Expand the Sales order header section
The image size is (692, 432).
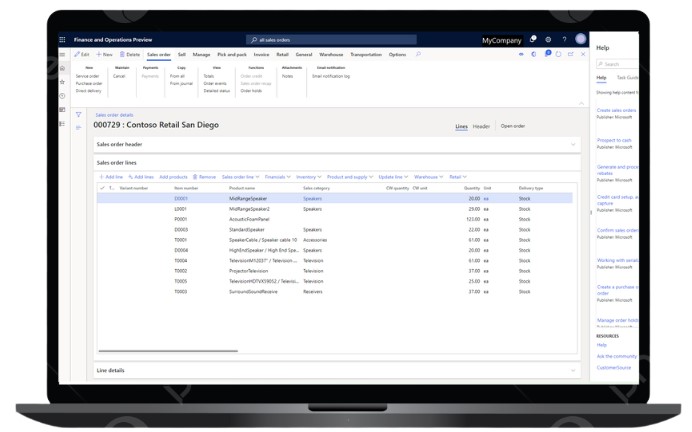click(573, 144)
